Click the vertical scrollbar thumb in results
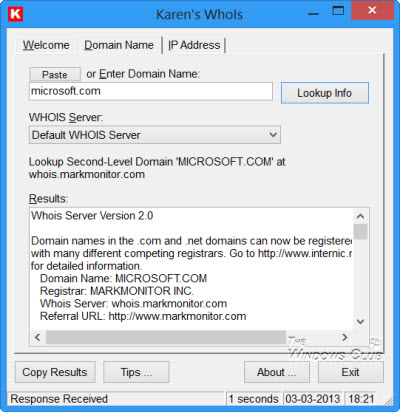The height and width of the screenshot is (412, 400). (x=360, y=231)
